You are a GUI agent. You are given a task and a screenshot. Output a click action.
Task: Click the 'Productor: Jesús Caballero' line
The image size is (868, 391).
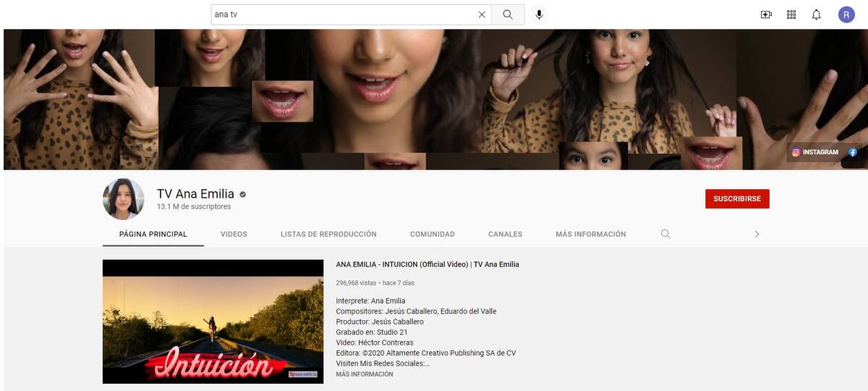(380, 321)
